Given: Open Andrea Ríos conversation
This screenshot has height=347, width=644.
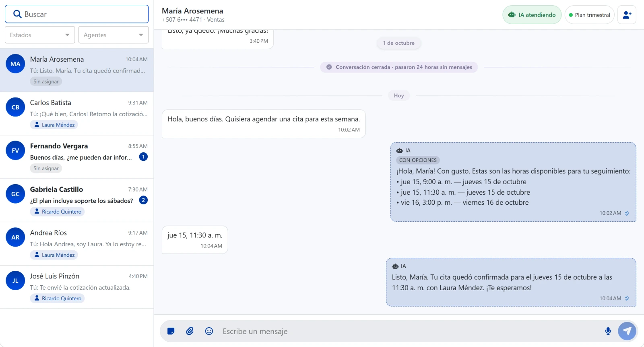Looking at the screenshot, I should pos(77,244).
